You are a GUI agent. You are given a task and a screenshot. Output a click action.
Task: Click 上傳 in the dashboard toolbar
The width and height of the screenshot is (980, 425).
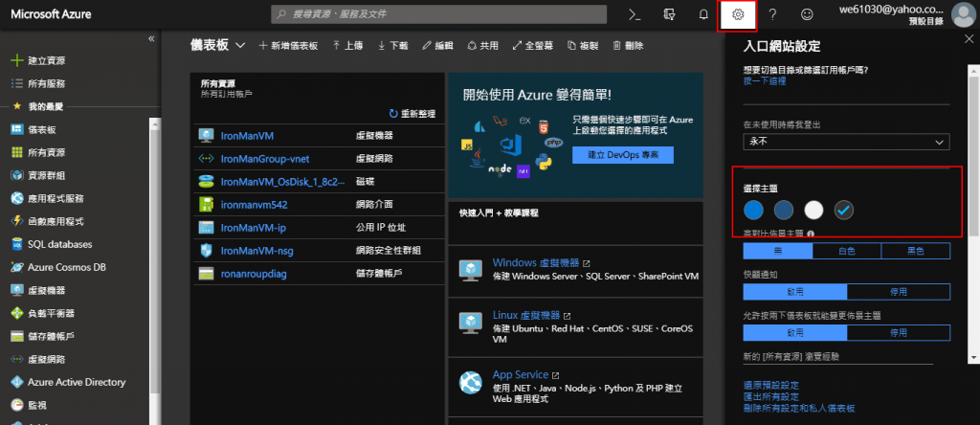(x=346, y=46)
